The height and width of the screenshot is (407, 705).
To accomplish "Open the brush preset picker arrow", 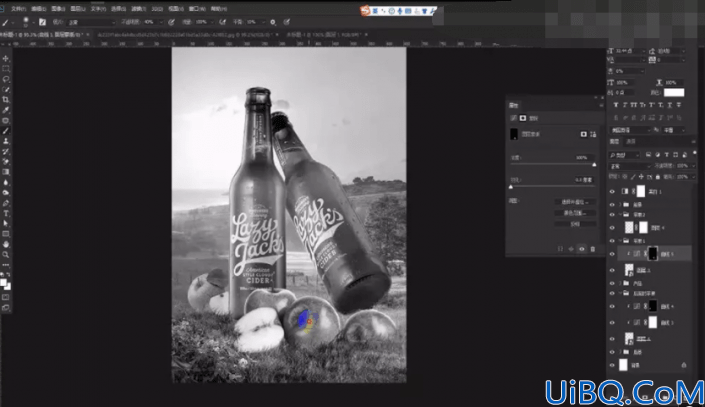I will pos(33,22).
